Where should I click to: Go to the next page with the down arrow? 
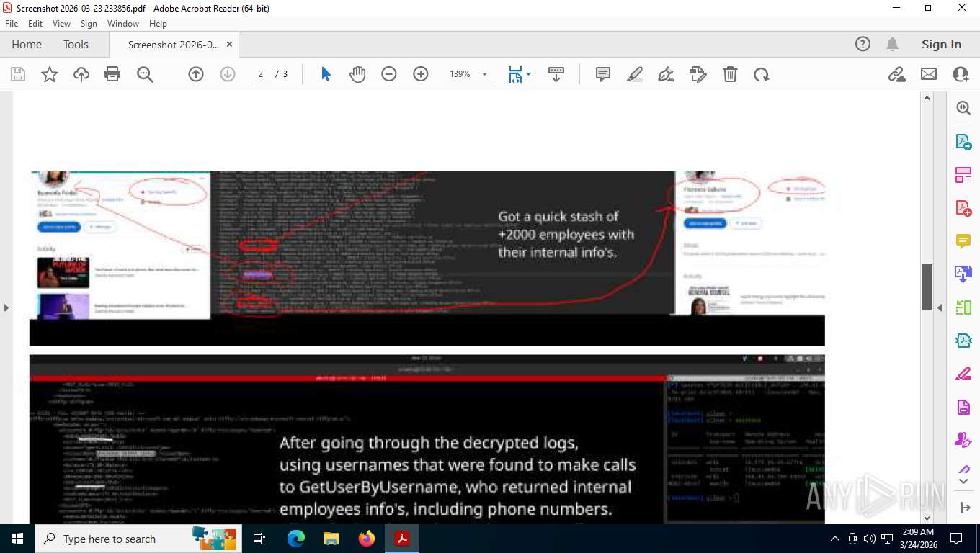click(x=228, y=74)
